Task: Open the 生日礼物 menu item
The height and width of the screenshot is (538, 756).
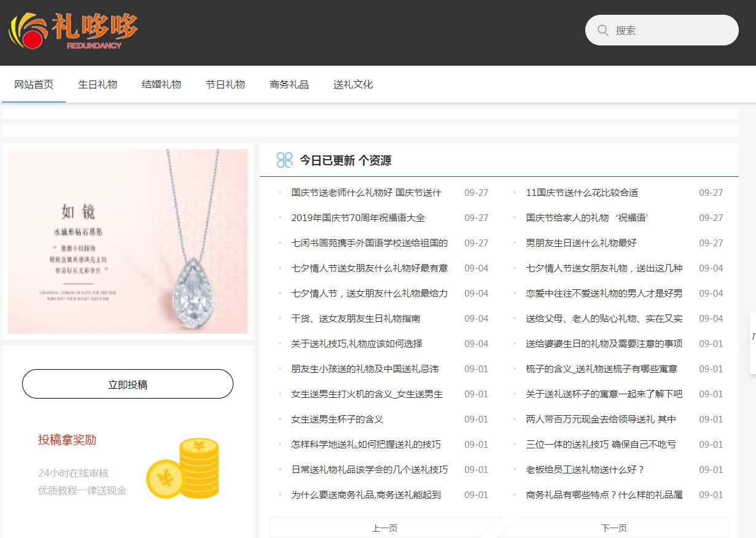Action: [98, 85]
